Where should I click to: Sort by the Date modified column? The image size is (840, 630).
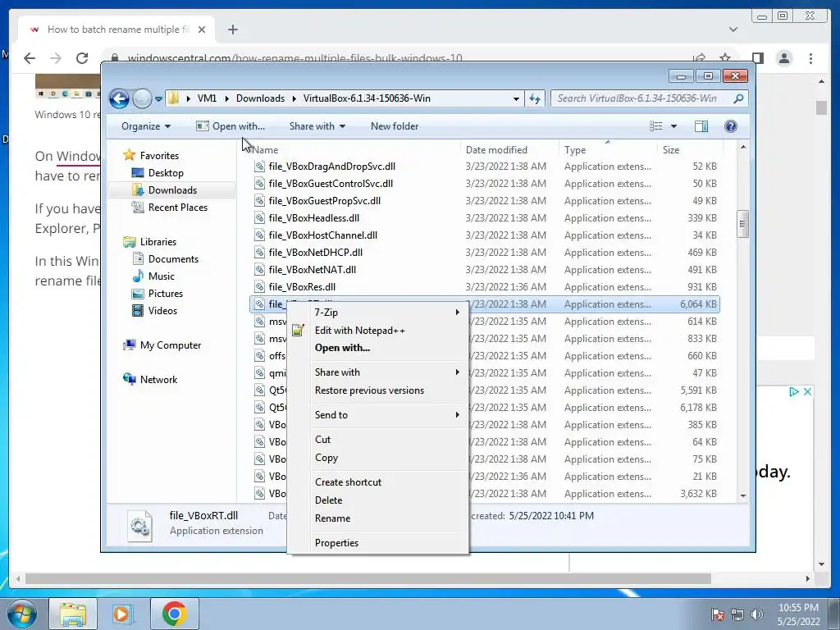(x=509, y=150)
